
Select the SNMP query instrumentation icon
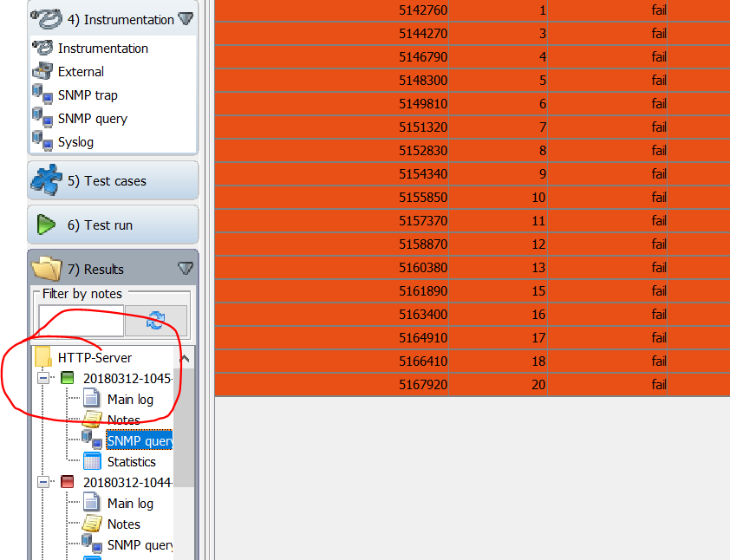click(x=42, y=118)
